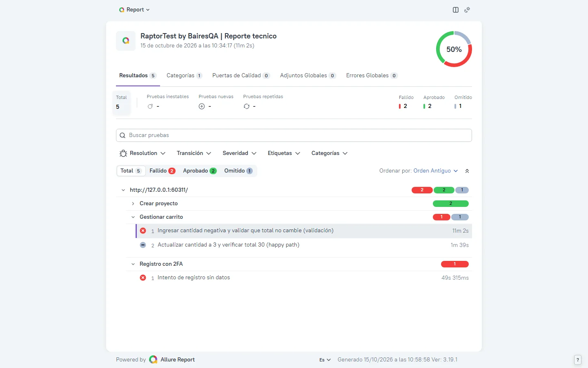Open test Ingresar cantidad negativa y validar
The height and width of the screenshot is (368, 588).
(x=304, y=231)
